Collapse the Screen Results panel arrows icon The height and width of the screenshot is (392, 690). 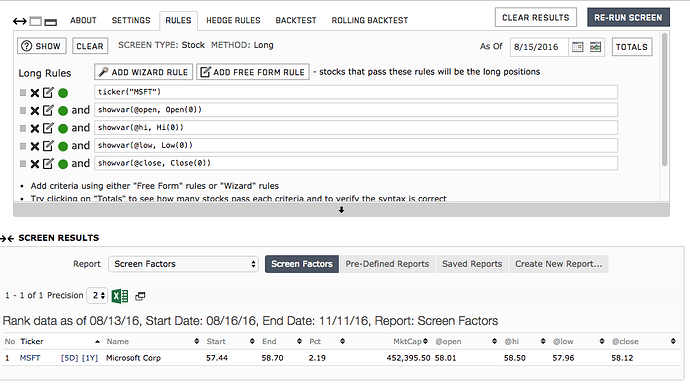point(7,238)
